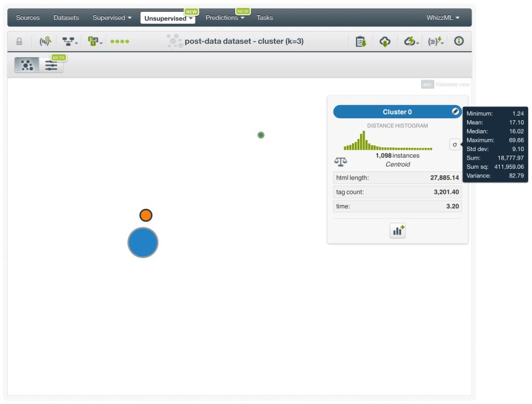Click the balance scales icon

340,160
